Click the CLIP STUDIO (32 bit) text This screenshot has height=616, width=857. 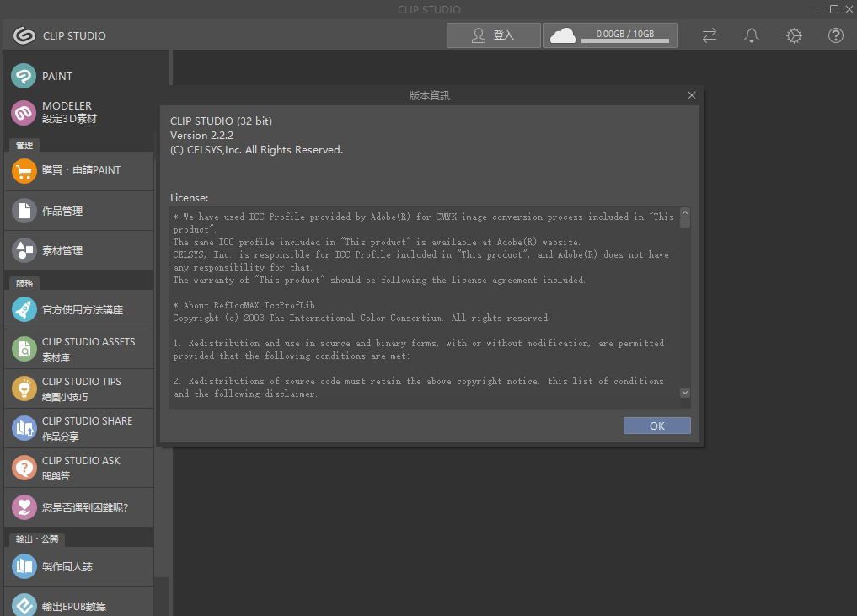coord(221,121)
